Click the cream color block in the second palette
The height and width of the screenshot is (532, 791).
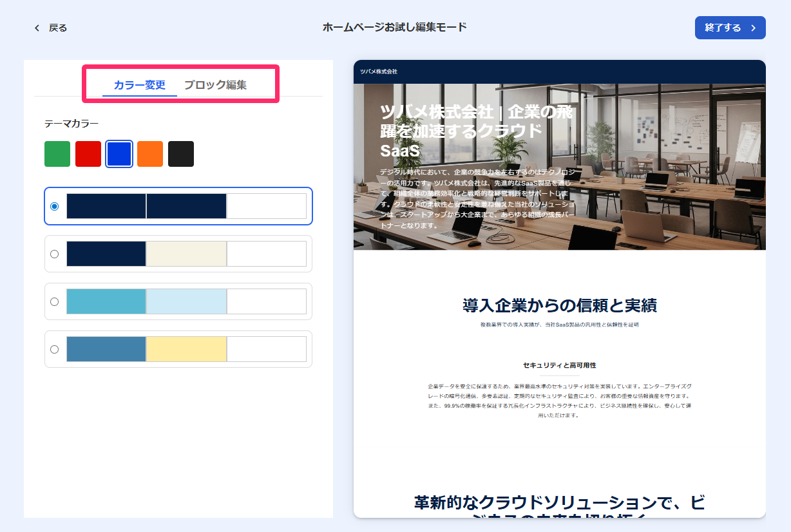tap(187, 254)
